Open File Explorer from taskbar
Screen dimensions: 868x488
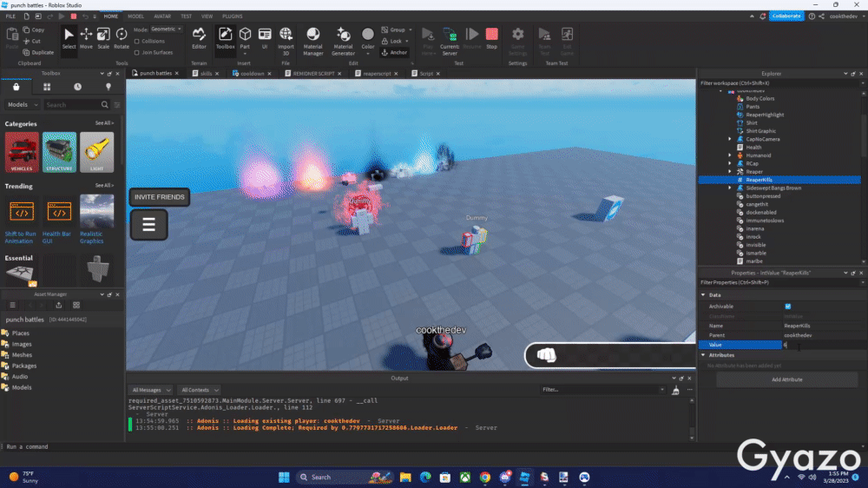tap(405, 477)
